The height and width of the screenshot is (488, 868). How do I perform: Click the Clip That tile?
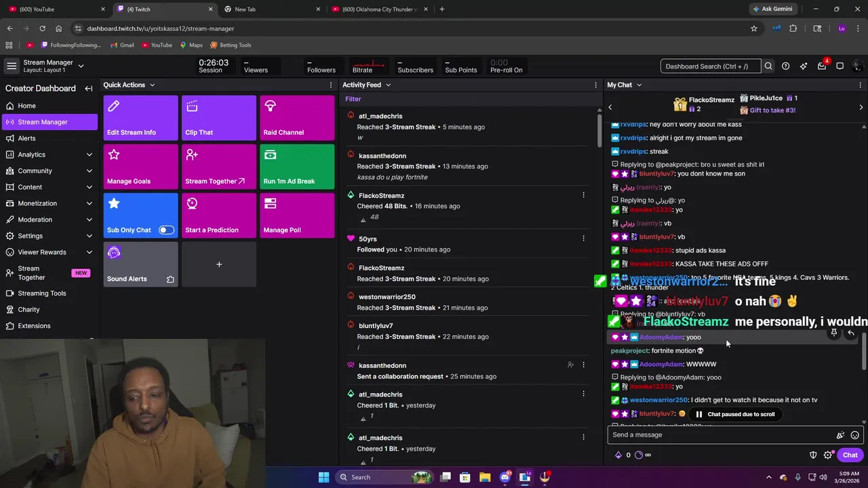[x=219, y=118]
